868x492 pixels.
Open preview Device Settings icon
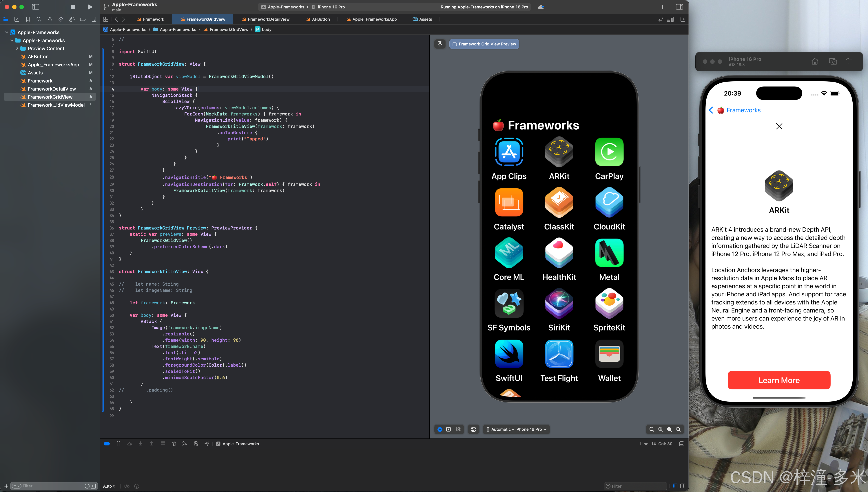click(473, 429)
